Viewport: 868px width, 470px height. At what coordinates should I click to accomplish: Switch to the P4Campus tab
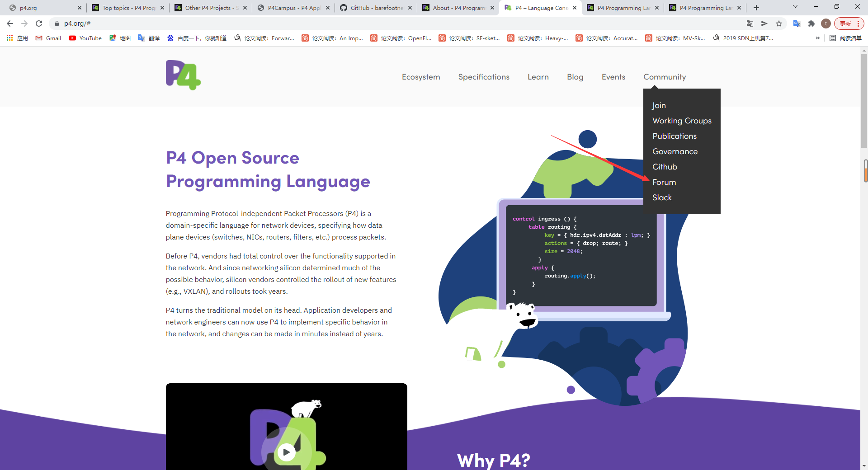(294, 8)
